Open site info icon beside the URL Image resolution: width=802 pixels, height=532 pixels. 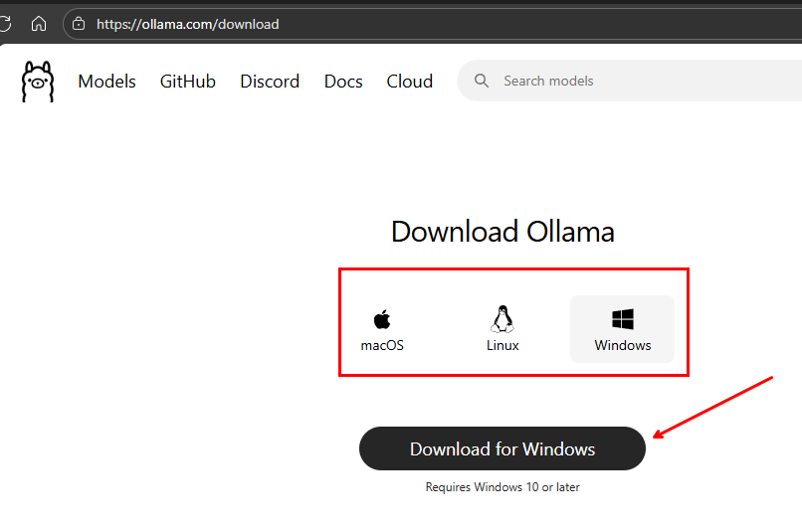pyautogui.click(x=80, y=24)
